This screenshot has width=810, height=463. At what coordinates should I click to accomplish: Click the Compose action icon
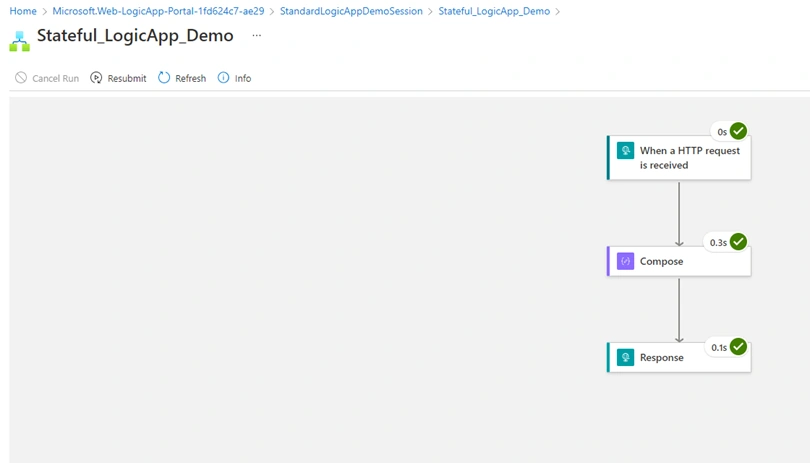click(x=625, y=261)
